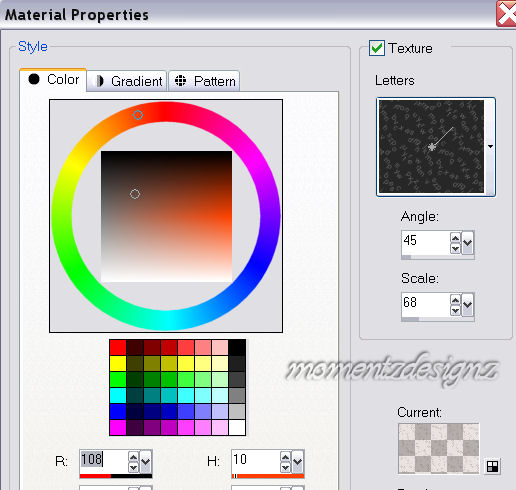Switch to the Gradient tab
The image size is (516, 490).
[127, 81]
